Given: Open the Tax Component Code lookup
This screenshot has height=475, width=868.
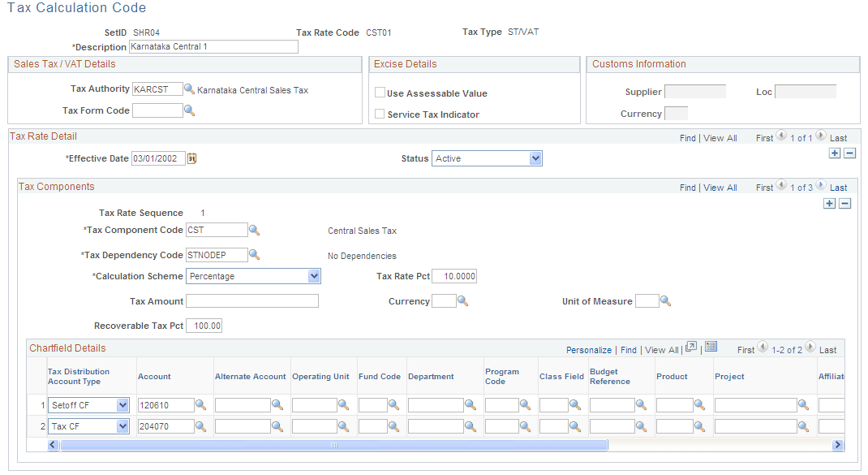Looking at the screenshot, I should coord(255,229).
